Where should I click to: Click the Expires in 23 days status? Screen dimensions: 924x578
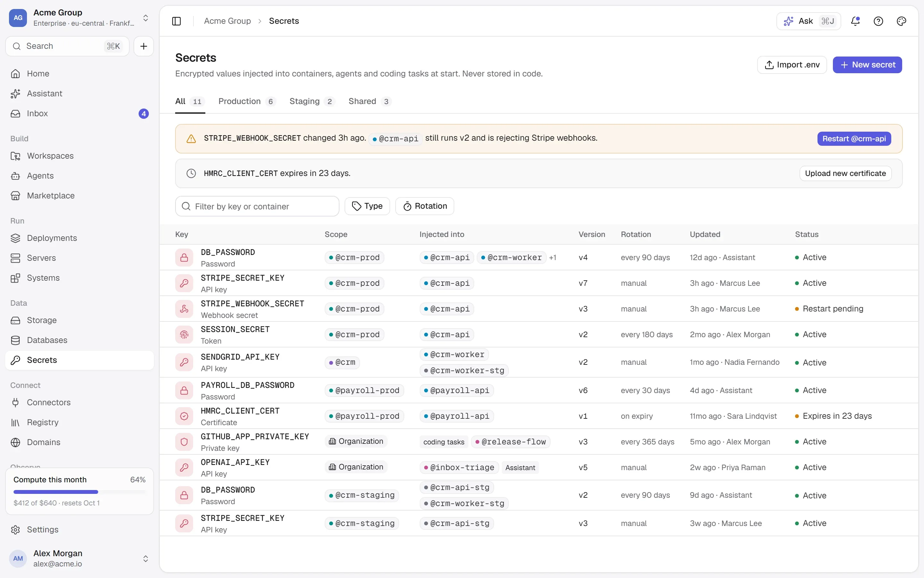(x=833, y=416)
